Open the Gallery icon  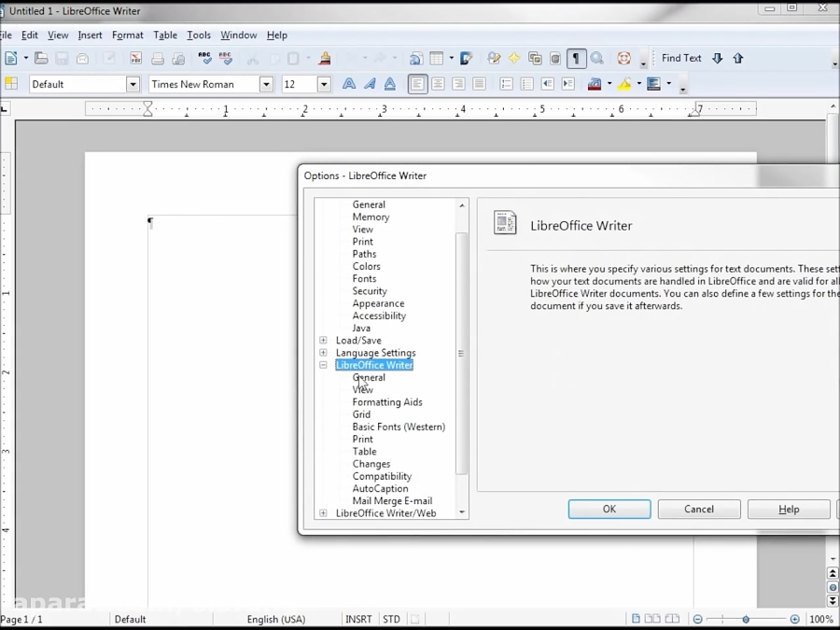coord(534,58)
